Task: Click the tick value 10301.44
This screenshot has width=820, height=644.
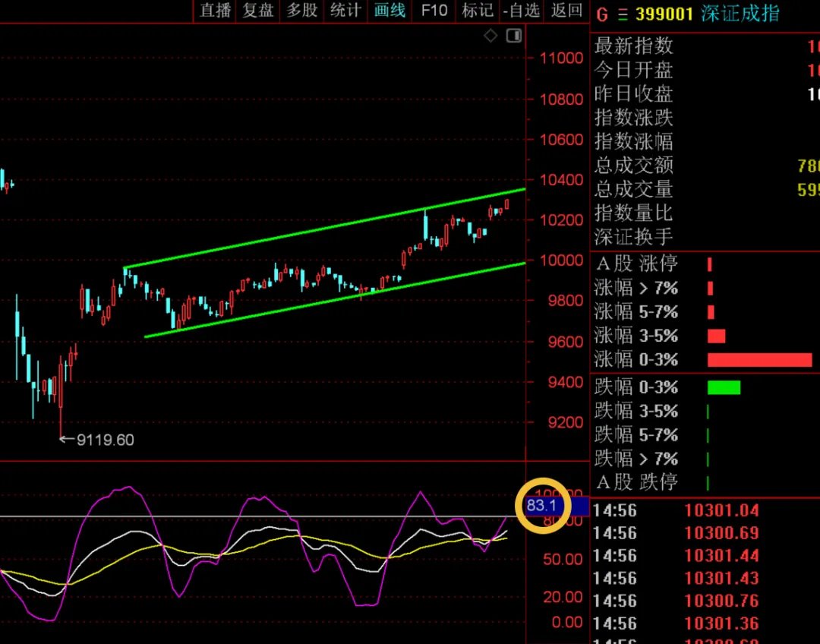Action: [x=722, y=556]
